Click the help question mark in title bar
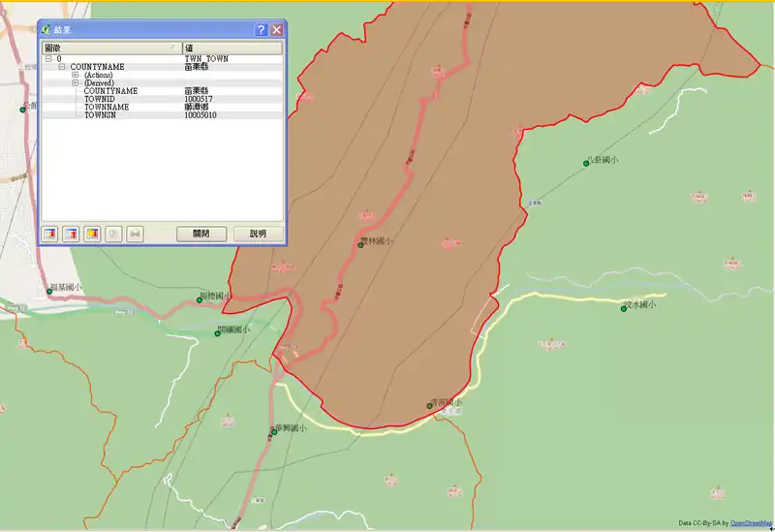 click(x=261, y=30)
